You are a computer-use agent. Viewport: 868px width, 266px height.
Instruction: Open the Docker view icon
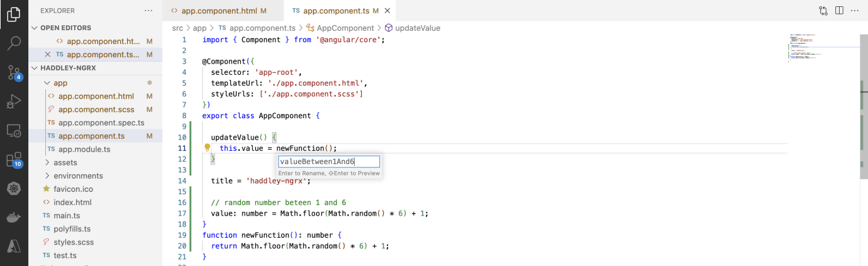pos(14,218)
